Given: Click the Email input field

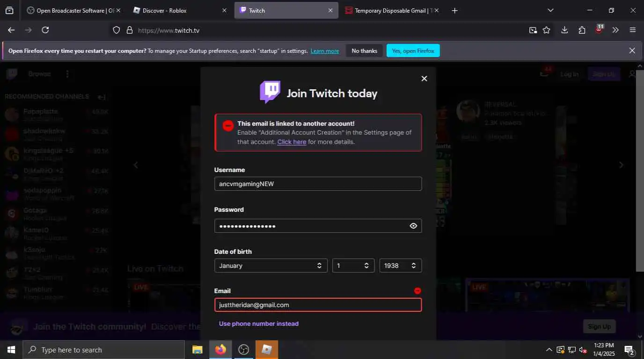Looking at the screenshot, I should [318, 305].
